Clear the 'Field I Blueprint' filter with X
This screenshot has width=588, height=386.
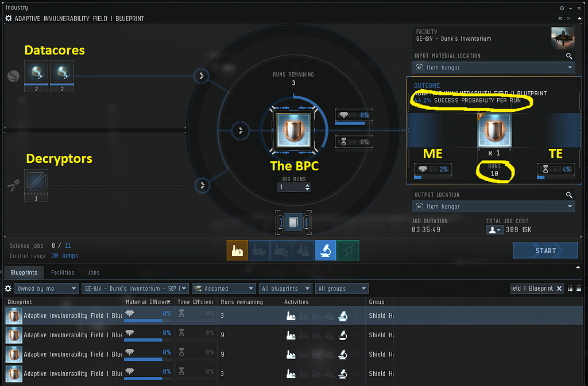click(x=559, y=288)
